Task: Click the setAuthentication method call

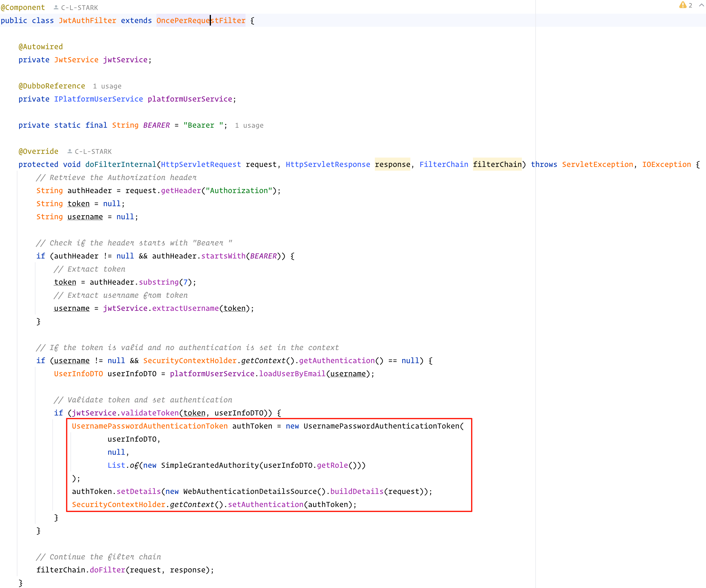Action: click(x=265, y=505)
